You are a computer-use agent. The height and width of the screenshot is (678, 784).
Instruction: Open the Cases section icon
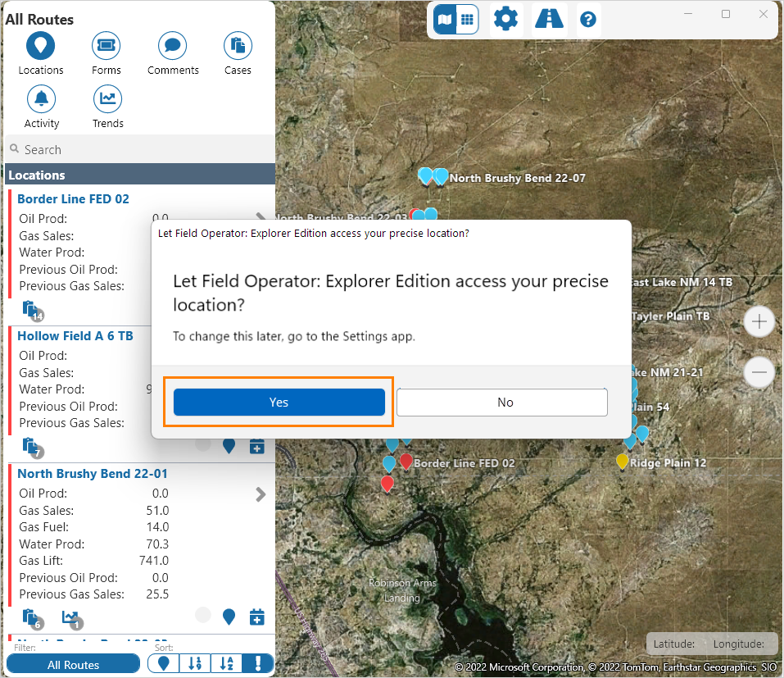238,46
